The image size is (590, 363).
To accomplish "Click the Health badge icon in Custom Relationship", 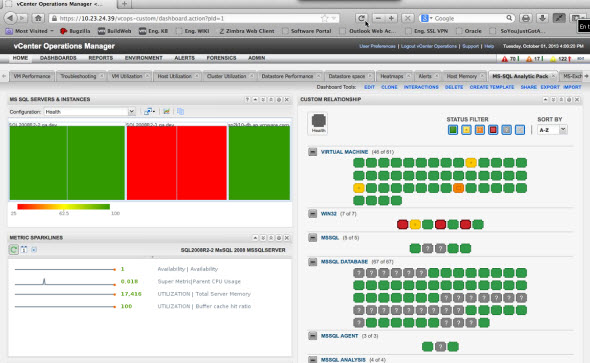I will pos(318,123).
